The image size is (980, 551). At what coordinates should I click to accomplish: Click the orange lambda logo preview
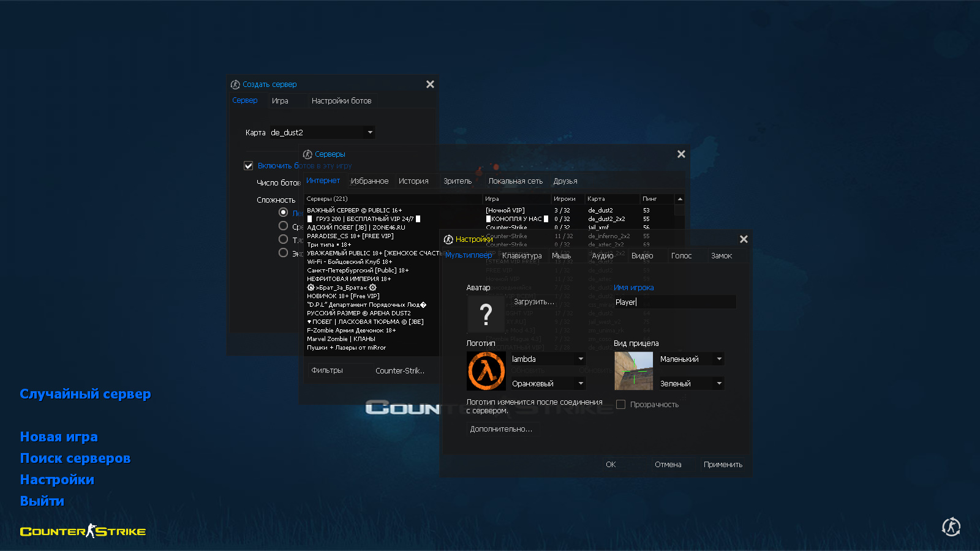click(x=486, y=371)
